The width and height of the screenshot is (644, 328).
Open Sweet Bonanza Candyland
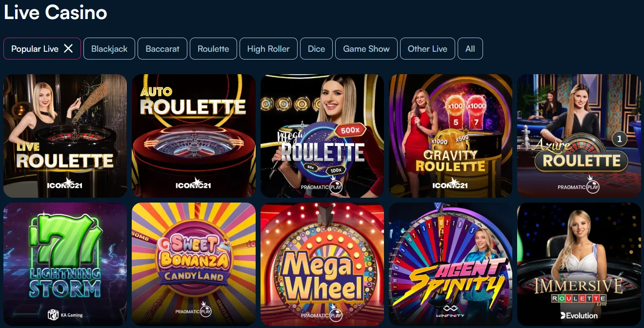[x=194, y=264]
